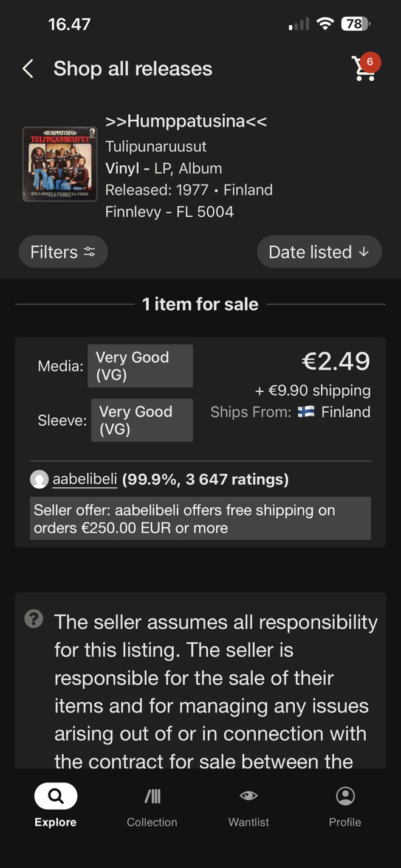
Task: Tap the Shop all releases header title
Action: coord(133,69)
